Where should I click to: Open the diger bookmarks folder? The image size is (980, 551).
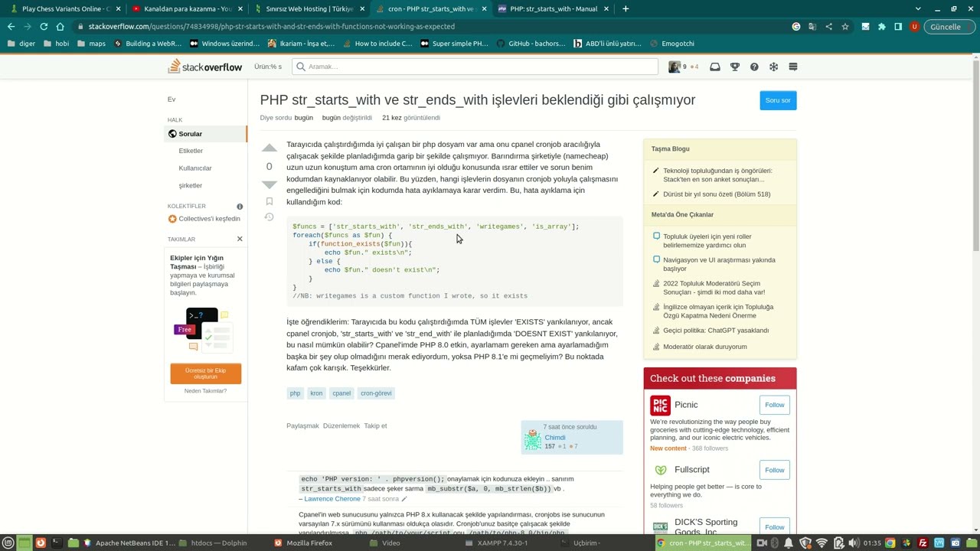[x=21, y=44]
